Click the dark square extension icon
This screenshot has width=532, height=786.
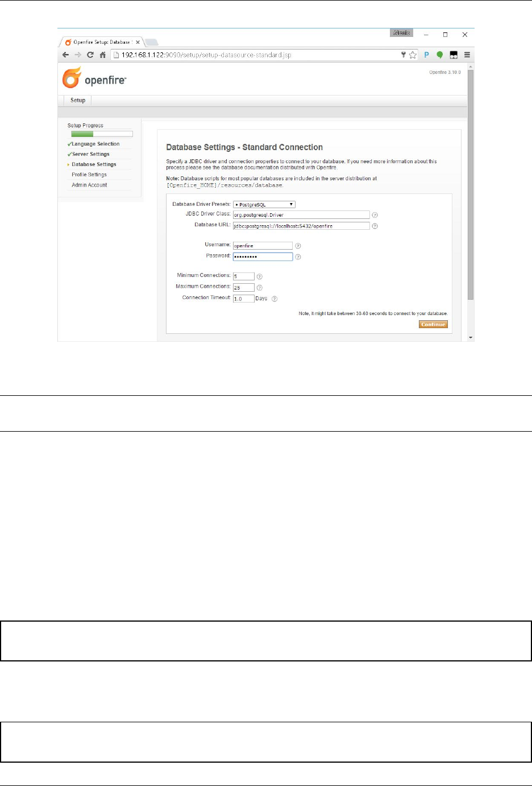454,55
